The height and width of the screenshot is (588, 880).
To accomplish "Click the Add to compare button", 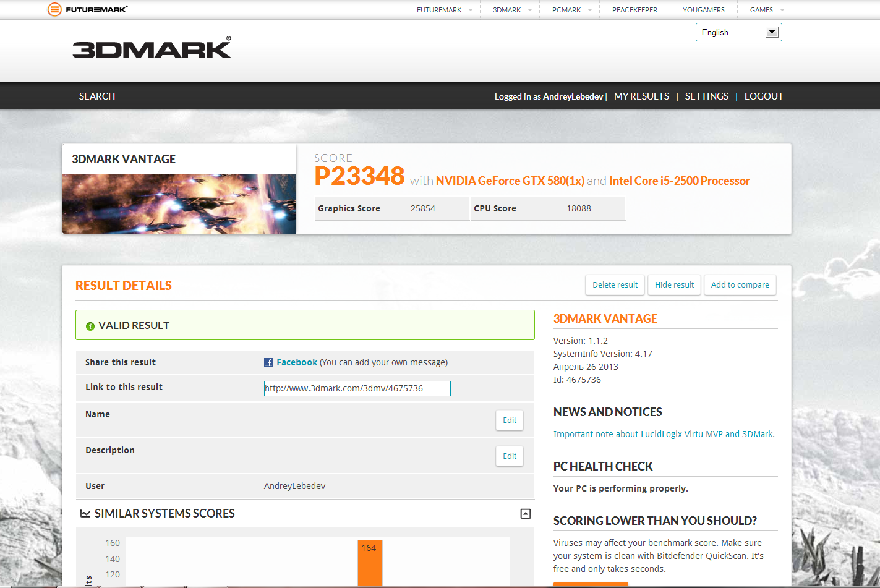I will tap(740, 285).
